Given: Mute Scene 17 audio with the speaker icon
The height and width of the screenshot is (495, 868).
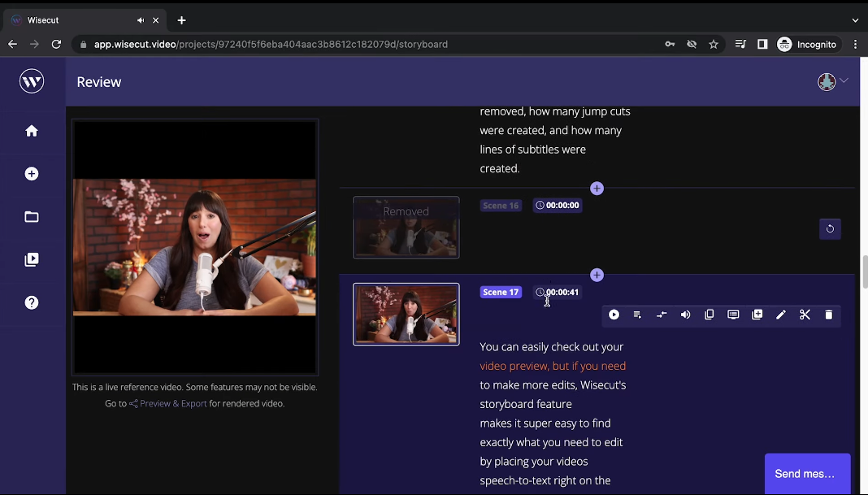Looking at the screenshot, I should click(685, 315).
